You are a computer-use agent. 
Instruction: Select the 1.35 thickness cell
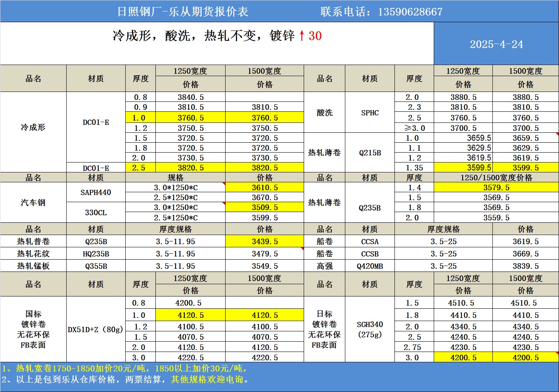(x=414, y=168)
